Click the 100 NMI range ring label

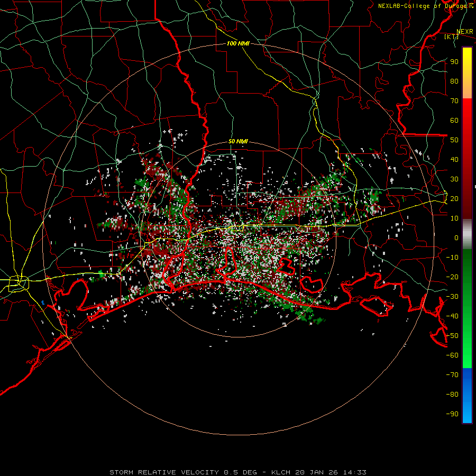(238, 43)
